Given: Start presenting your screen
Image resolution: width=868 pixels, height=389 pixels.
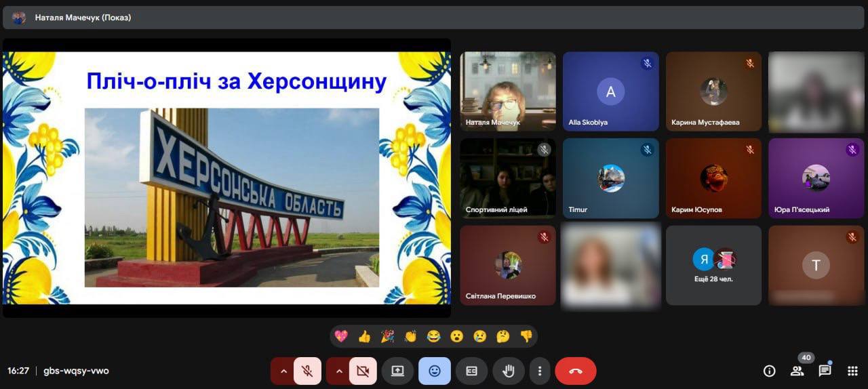Looking at the screenshot, I should tap(397, 371).
